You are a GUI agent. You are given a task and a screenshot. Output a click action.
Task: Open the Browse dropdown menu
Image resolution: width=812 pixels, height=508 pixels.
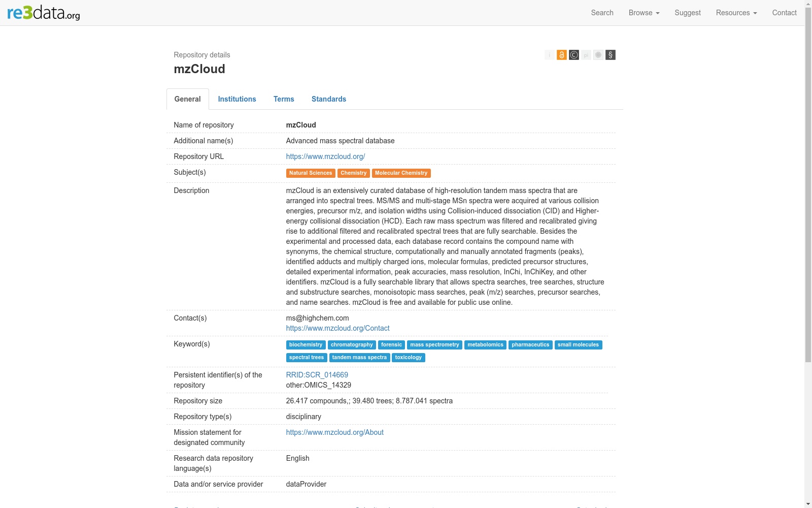(644, 13)
